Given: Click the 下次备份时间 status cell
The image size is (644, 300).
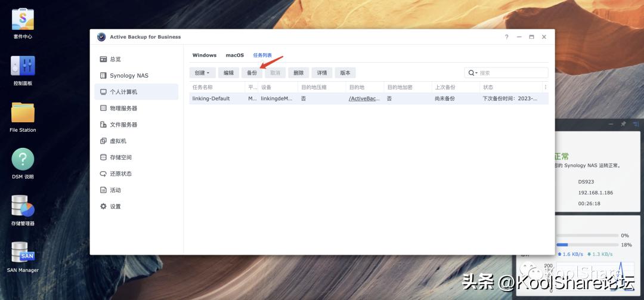Looking at the screenshot, I should click(510, 98).
